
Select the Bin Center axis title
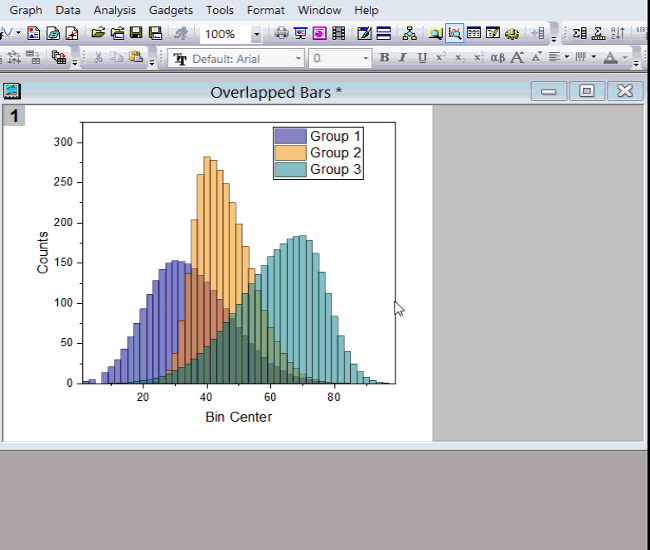pos(238,416)
